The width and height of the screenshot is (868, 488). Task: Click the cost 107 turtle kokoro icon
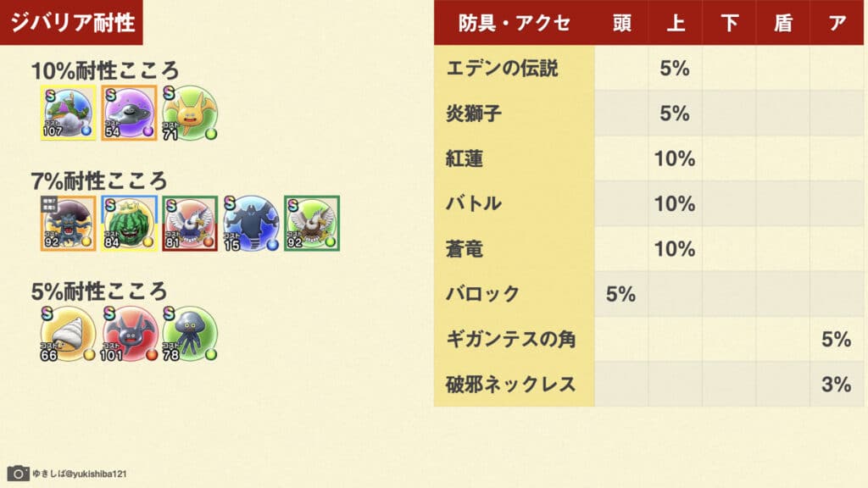pos(68,113)
